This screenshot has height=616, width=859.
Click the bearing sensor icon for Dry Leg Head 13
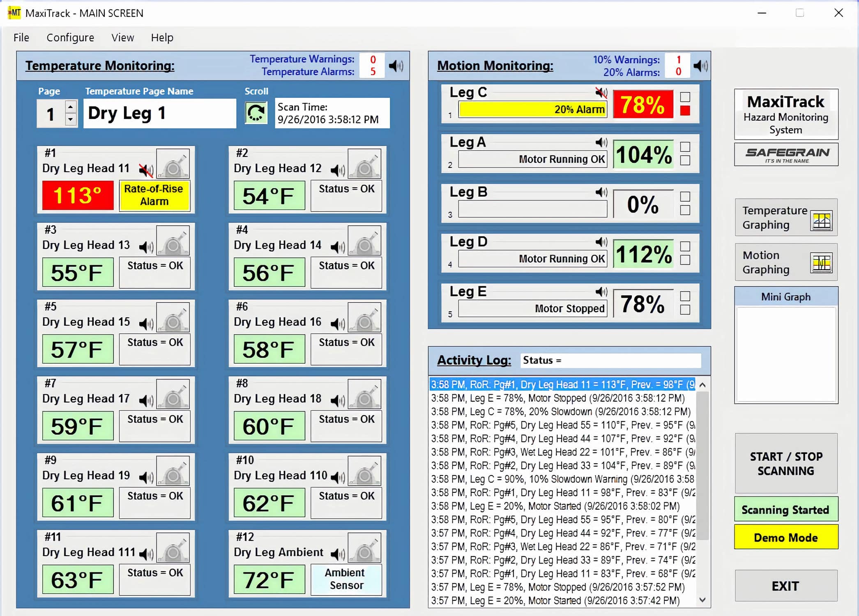[x=173, y=241]
